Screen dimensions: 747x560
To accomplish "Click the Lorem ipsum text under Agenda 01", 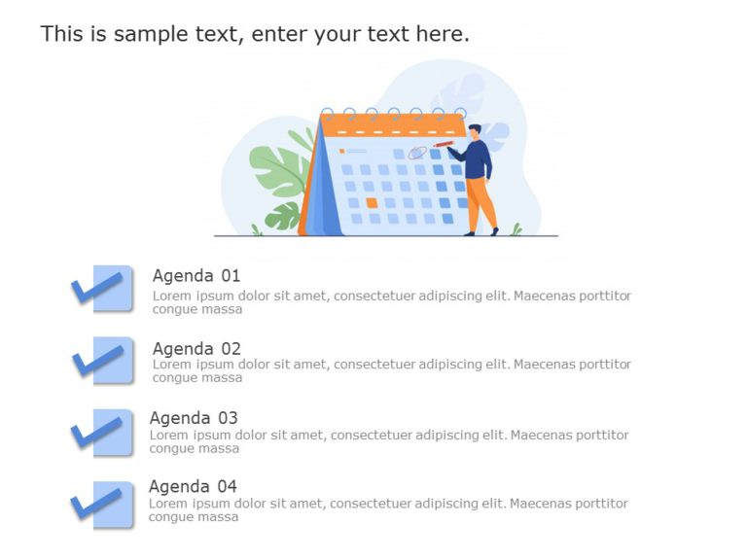I will click(x=391, y=302).
